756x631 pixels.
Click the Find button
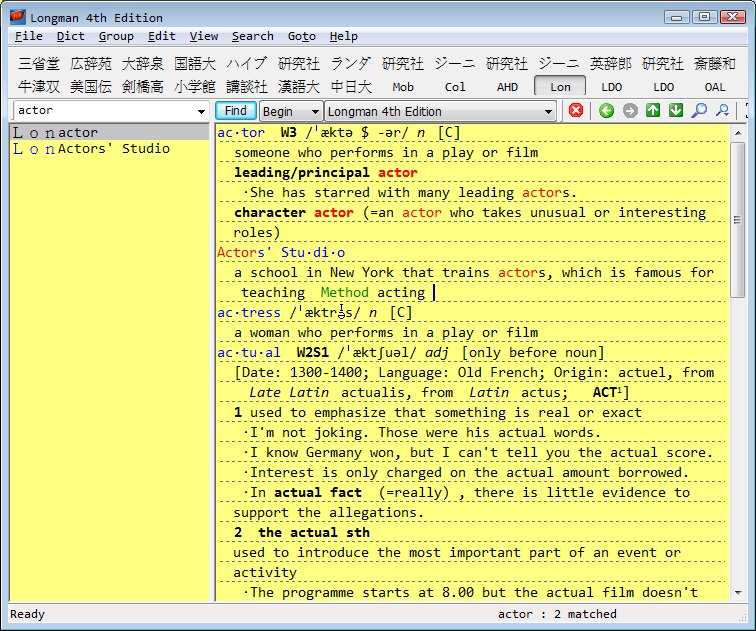[235, 111]
